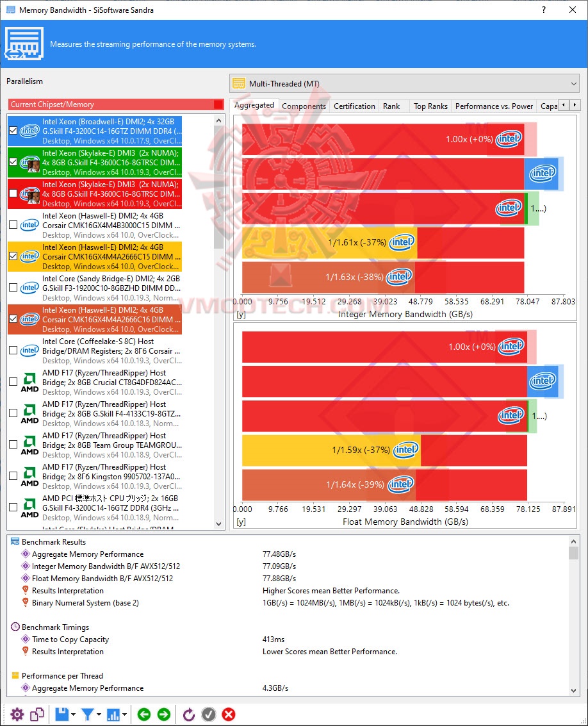The height and width of the screenshot is (726, 588).
Task: Click Intel logo on 1/1.64x Float bar
Action: (400, 484)
